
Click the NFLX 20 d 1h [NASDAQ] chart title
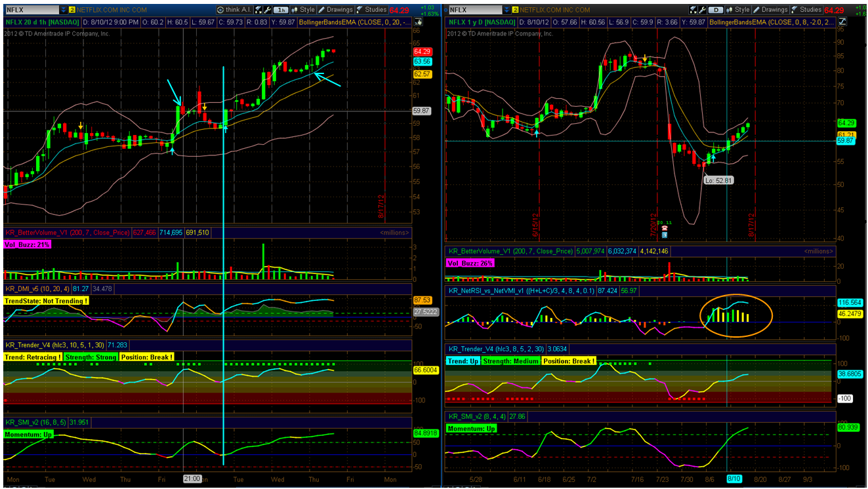[43, 22]
